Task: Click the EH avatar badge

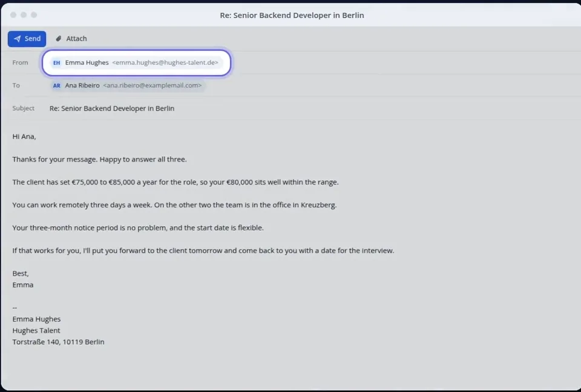Action: (57, 63)
